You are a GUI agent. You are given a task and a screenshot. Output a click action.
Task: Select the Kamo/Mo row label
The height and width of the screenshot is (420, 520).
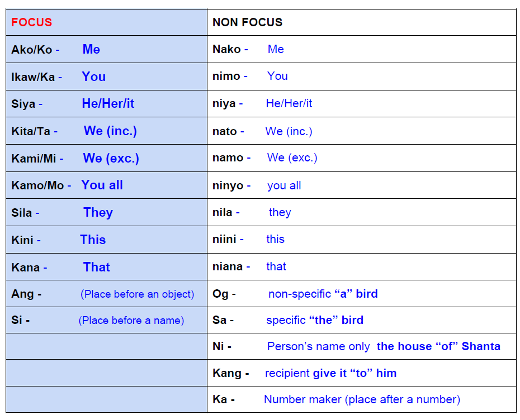tap(37, 185)
